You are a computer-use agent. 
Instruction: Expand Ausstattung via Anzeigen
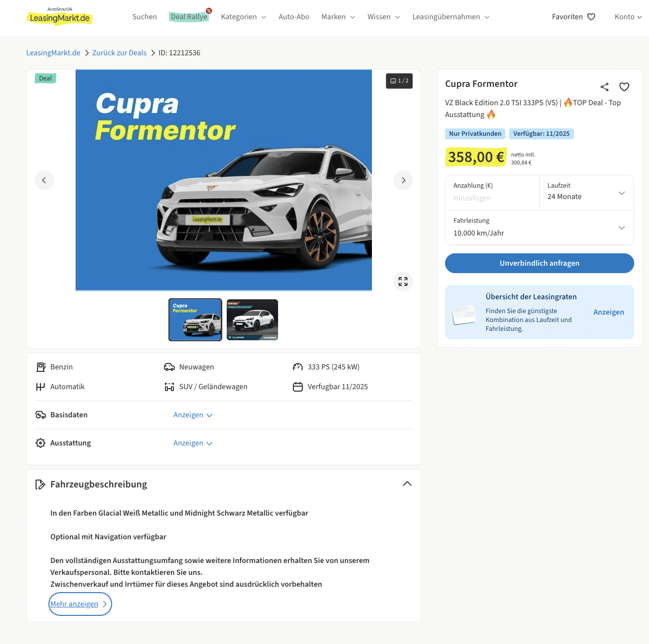(x=193, y=443)
